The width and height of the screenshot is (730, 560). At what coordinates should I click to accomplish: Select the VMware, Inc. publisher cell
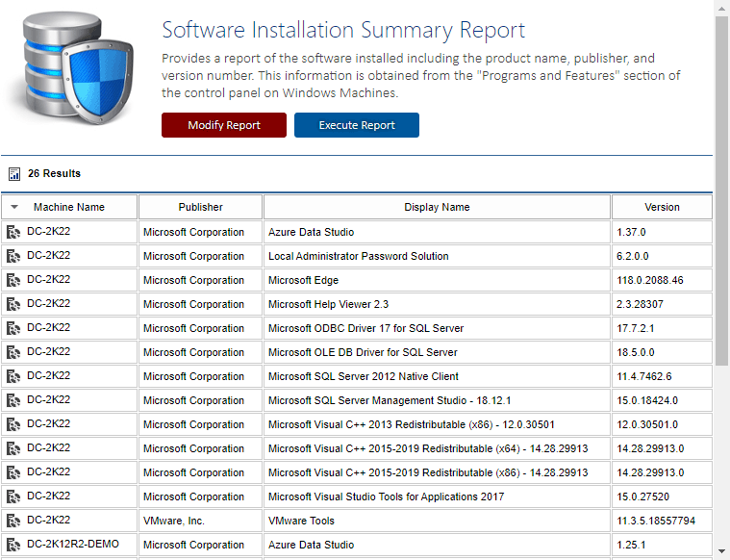coord(201,521)
